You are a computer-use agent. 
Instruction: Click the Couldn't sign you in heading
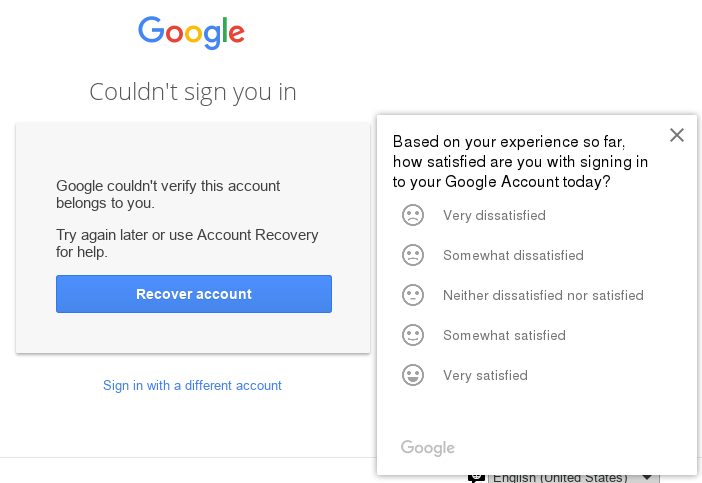tap(193, 92)
